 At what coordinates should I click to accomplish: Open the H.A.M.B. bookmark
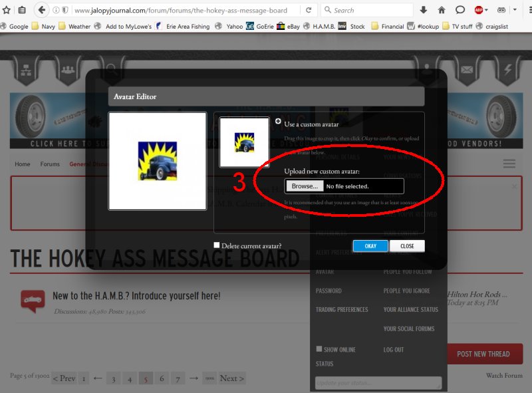(x=319, y=27)
